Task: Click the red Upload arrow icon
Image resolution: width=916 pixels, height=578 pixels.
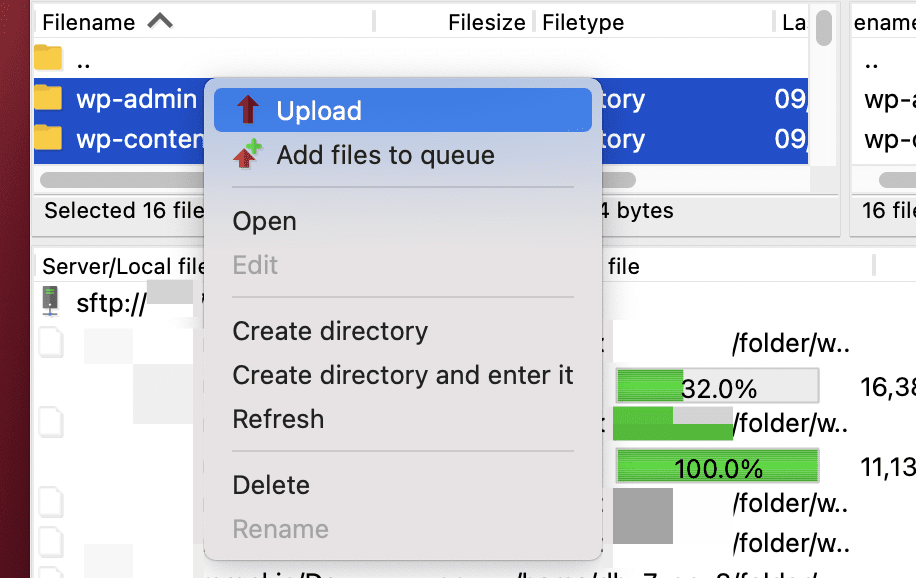Action: (248, 109)
